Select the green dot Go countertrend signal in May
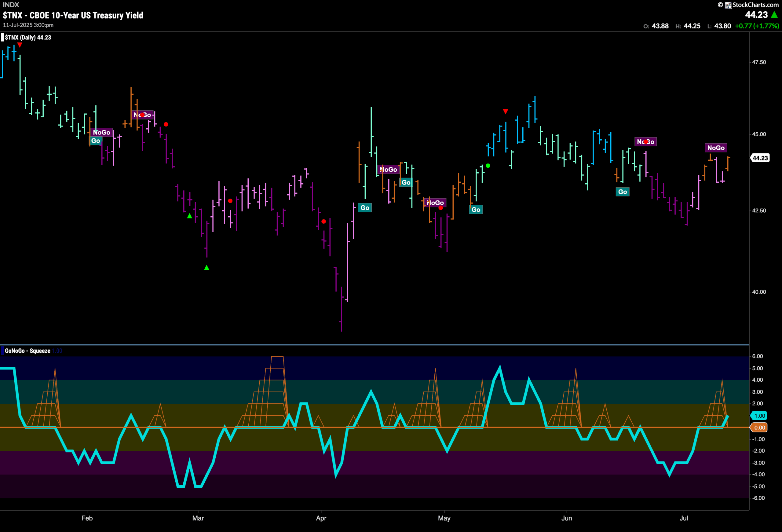The image size is (782, 532). 488,165
